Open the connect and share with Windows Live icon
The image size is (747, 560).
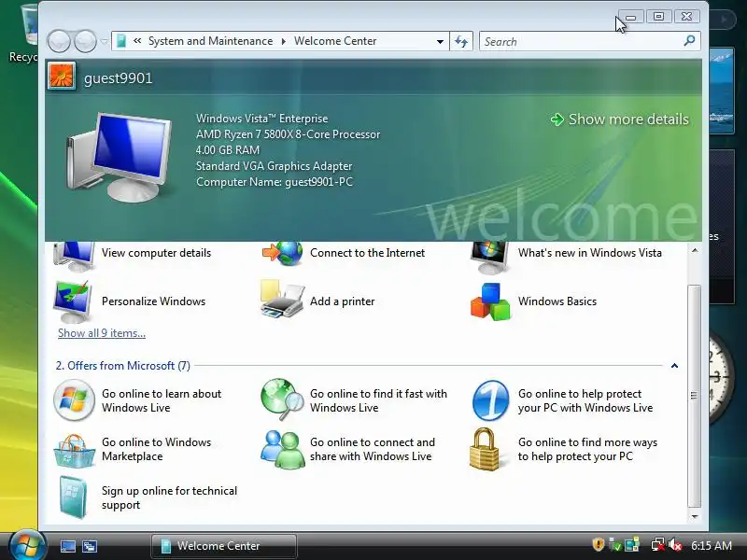tap(282, 449)
